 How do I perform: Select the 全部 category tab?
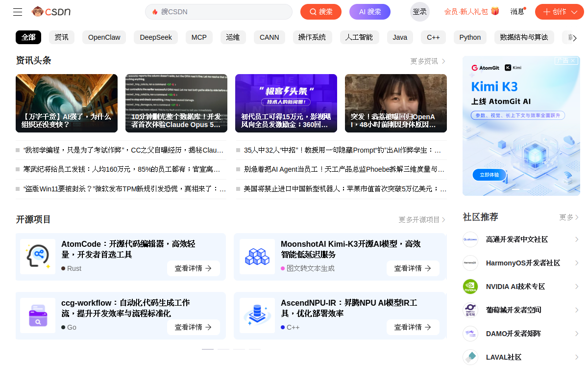click(28, 37)
